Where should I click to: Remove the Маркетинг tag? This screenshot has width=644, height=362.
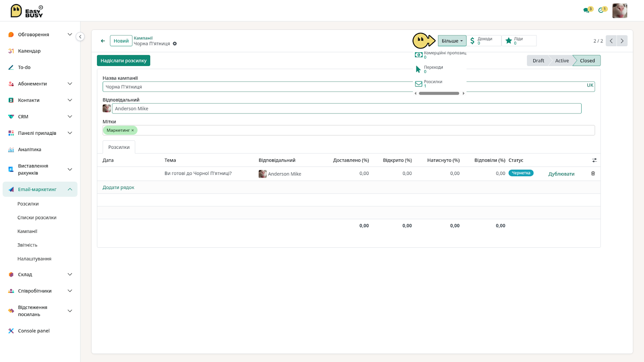pos(132,130)
